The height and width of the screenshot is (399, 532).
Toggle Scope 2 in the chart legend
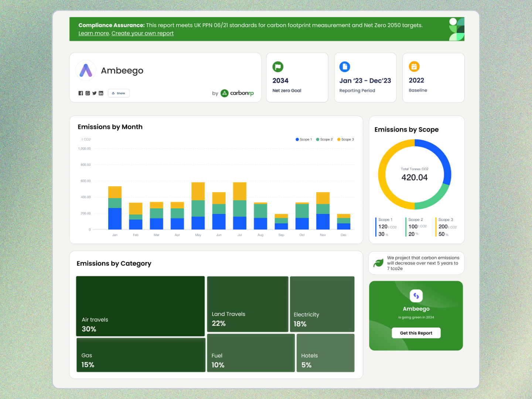(x=324, y=139)
